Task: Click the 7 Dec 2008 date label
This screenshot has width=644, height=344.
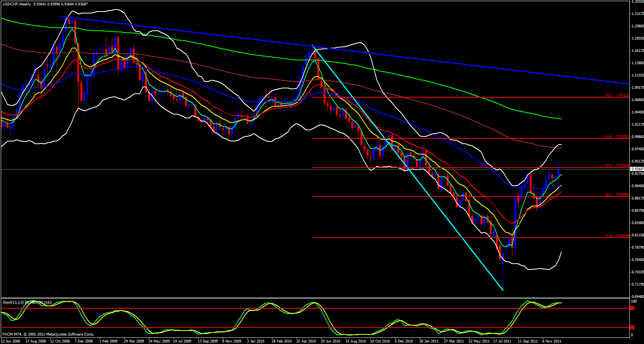Action: pyautogui.click(x=83, y=341)
